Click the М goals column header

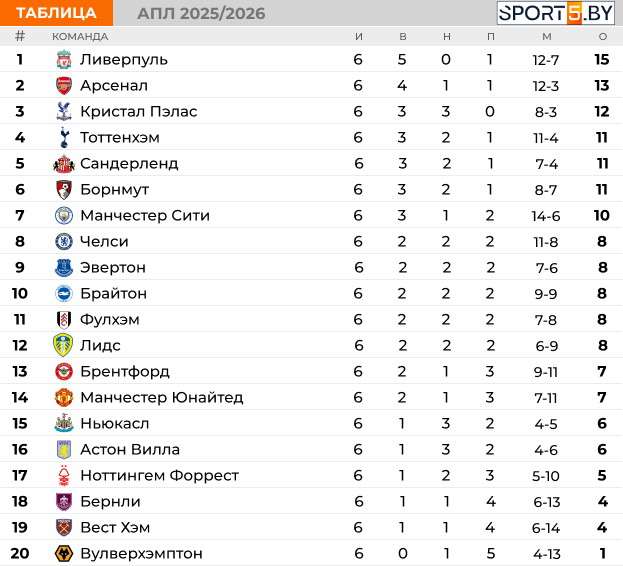pos(547,37)
